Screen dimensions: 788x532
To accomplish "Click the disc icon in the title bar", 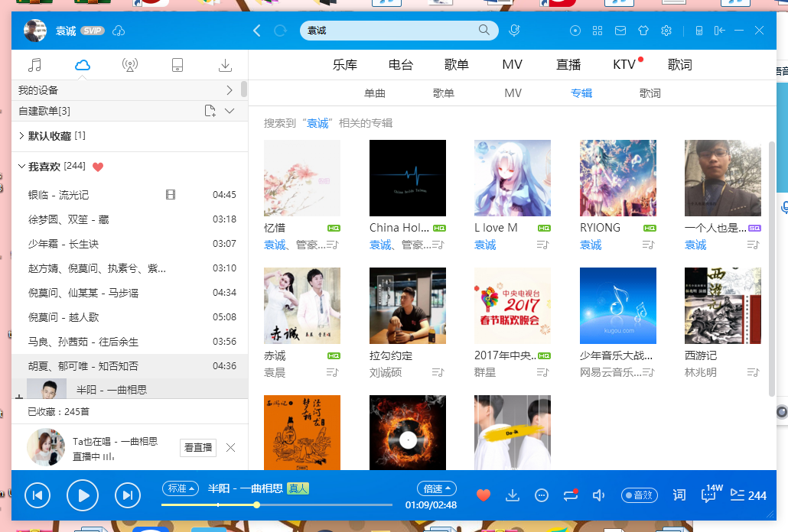I will point(575,31).
